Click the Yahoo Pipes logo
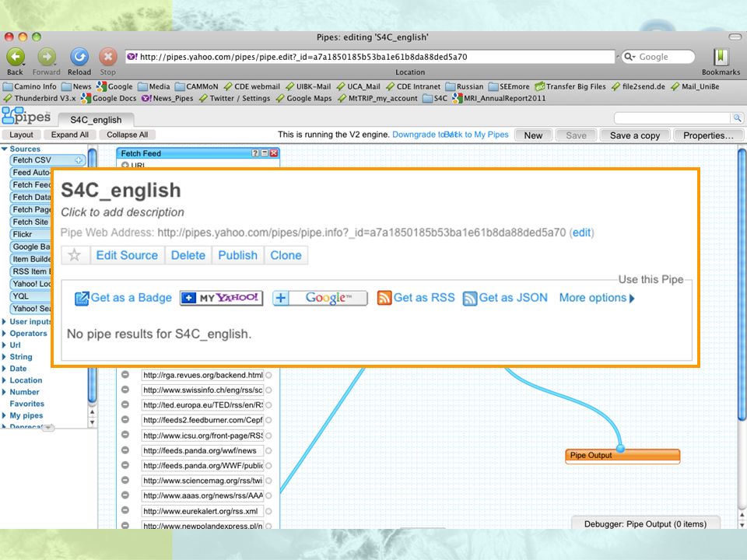This screenshot has width=747, height=560. click(x=26, y=116)
